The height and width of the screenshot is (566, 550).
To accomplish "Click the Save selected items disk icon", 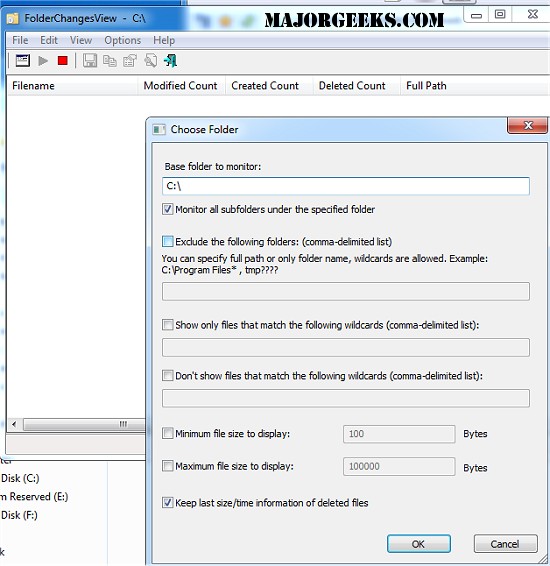I will [x=90, y=61].
